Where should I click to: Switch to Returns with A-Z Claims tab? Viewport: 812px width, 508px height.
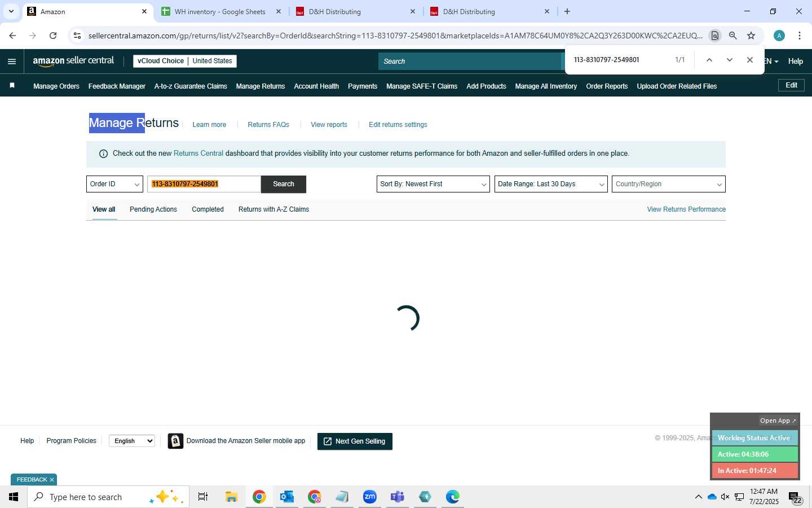pos(273,209)
